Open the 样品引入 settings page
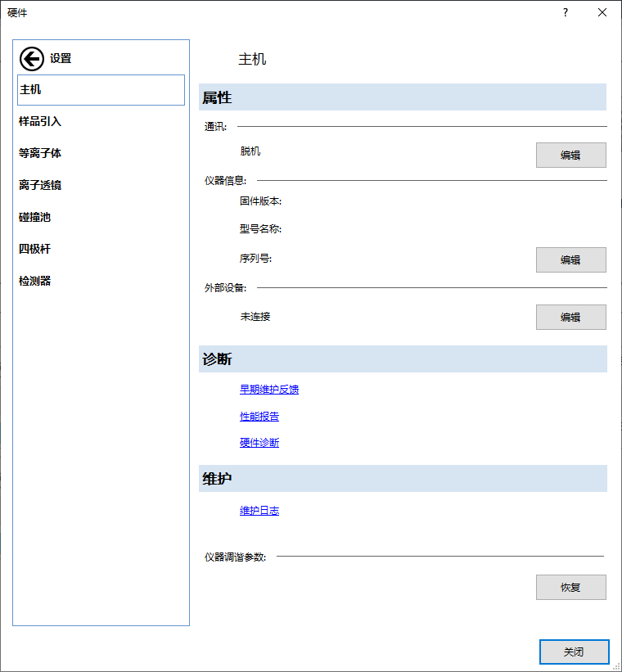The width and height of the screenshot is (622, 672). point(40,121)
